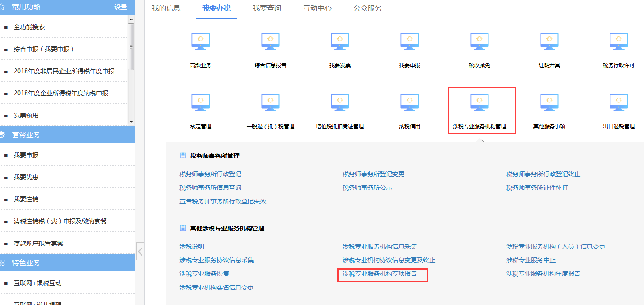Collapse the left sidebar with the arrow handle
The image size is (644, 305).
[140, 251]
